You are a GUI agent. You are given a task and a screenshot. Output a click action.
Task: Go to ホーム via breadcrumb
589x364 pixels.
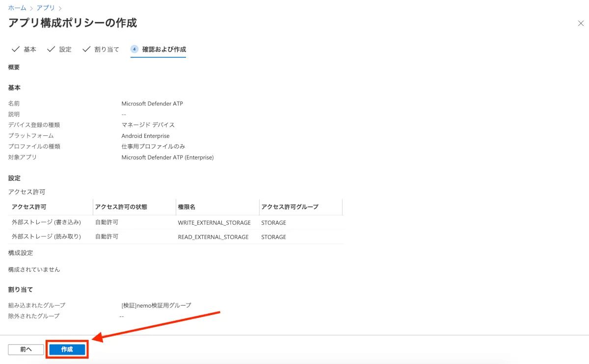tap(17, 8)
